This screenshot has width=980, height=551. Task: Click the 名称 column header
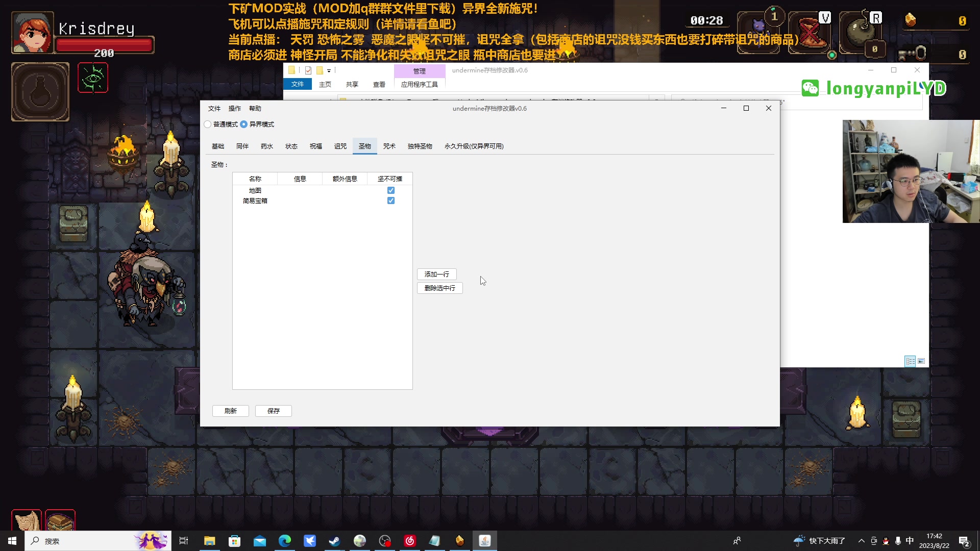pyautogui.click(x=255, y=179)
